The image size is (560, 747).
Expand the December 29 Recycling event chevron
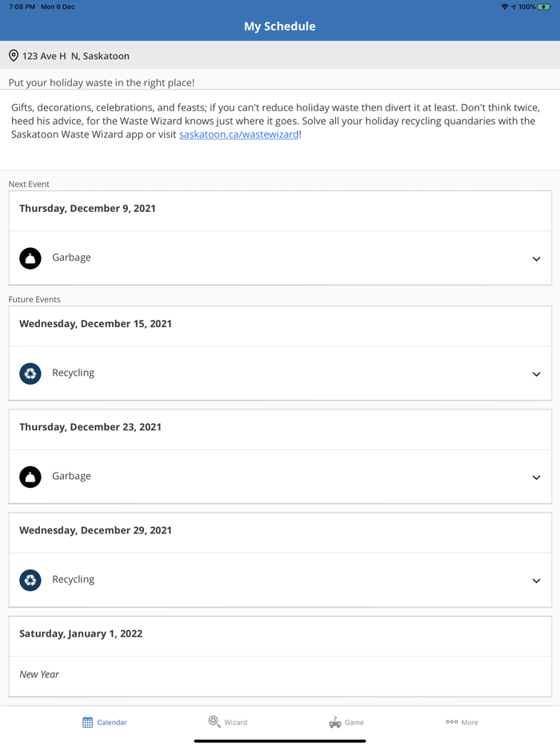[x=536, y=581]
